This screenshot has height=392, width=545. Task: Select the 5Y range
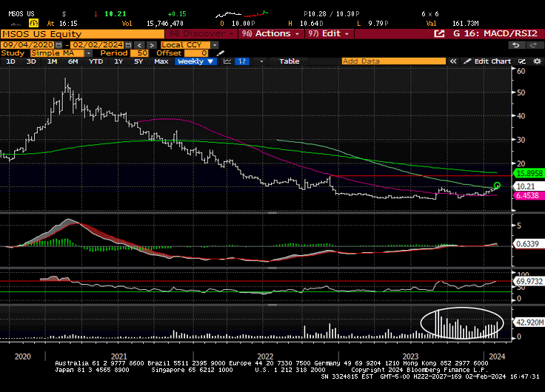(138, 61)
